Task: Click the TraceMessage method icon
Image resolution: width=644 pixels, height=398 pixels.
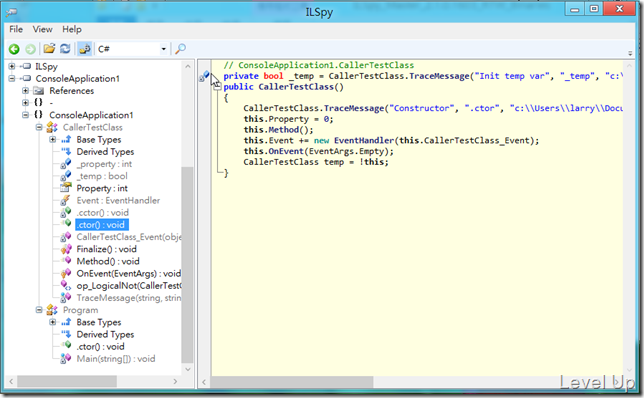Action: pos(66,298)
